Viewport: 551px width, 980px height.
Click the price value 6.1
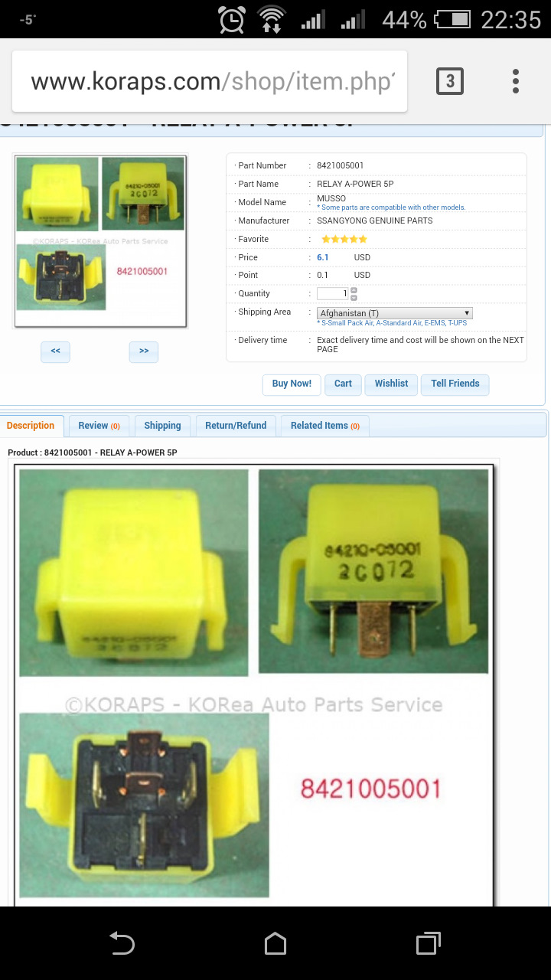(323, 258)
